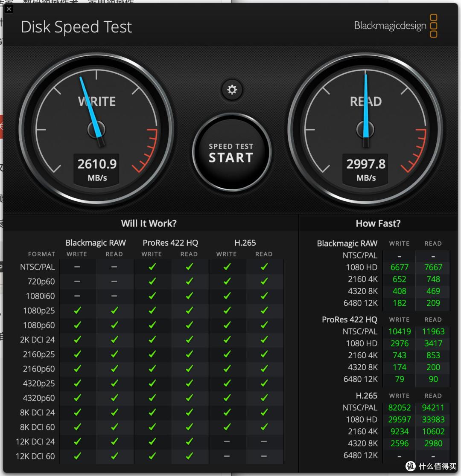Click ProRes 4320 8K write value 174

coord(399,367)
